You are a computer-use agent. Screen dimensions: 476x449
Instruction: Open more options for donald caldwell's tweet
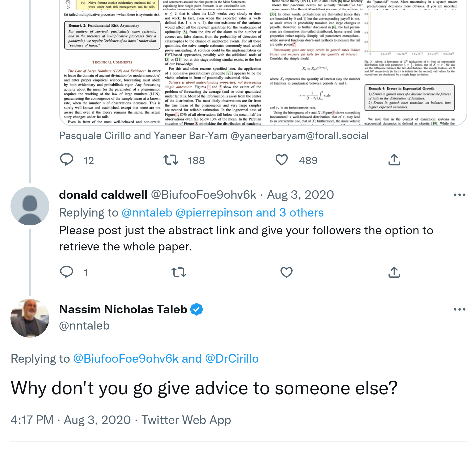tap(459, 195)
